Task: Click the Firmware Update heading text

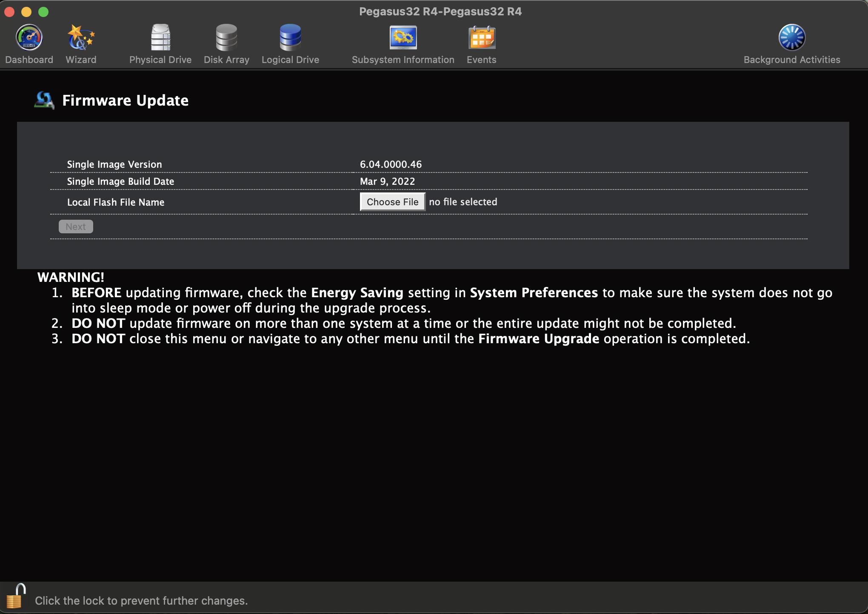Action: pos(126,100)
